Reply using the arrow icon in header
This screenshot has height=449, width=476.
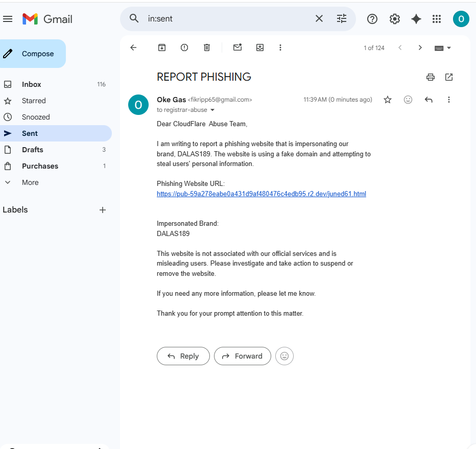click(429, 100)
